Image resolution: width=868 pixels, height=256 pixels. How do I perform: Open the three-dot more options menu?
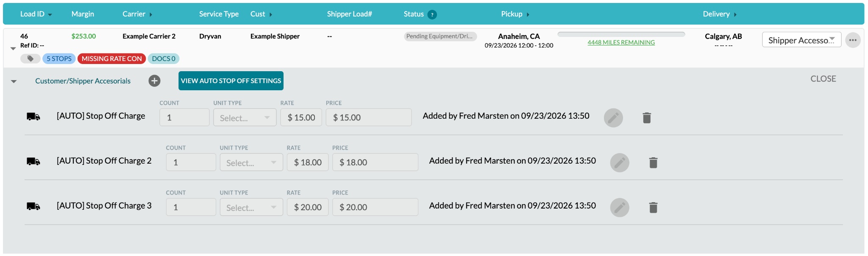(x=853, y=40)
